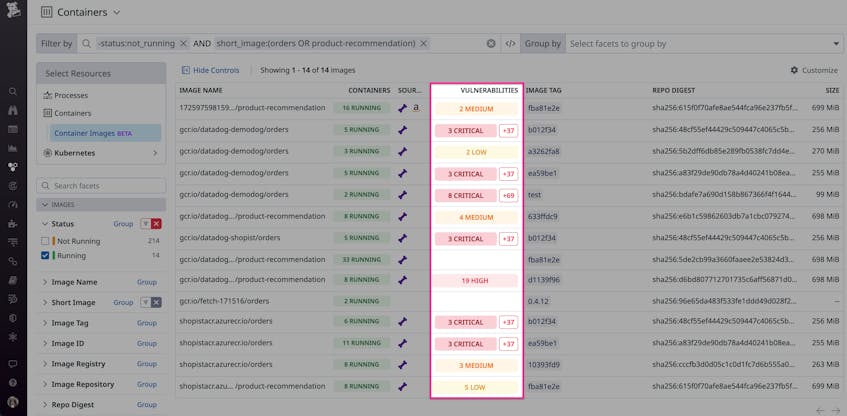The image size is (847, 416).
Task: Click the 10393fd9 image tag
Action: point(542,365)
